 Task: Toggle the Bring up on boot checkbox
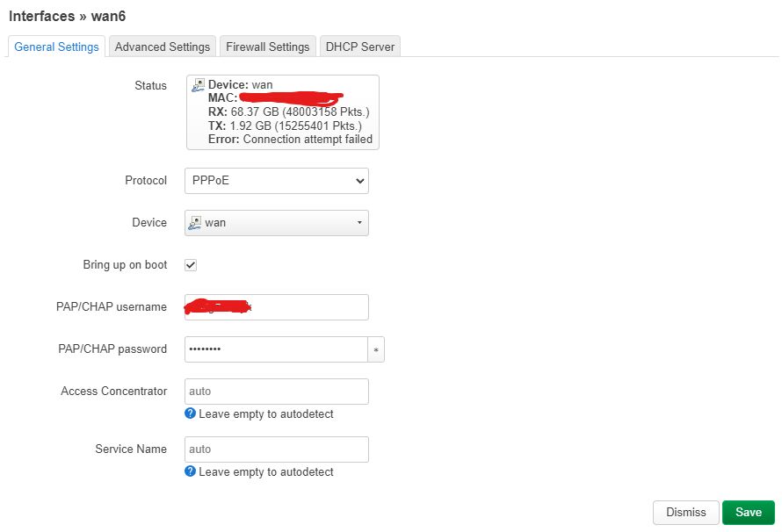click(191, 265)
